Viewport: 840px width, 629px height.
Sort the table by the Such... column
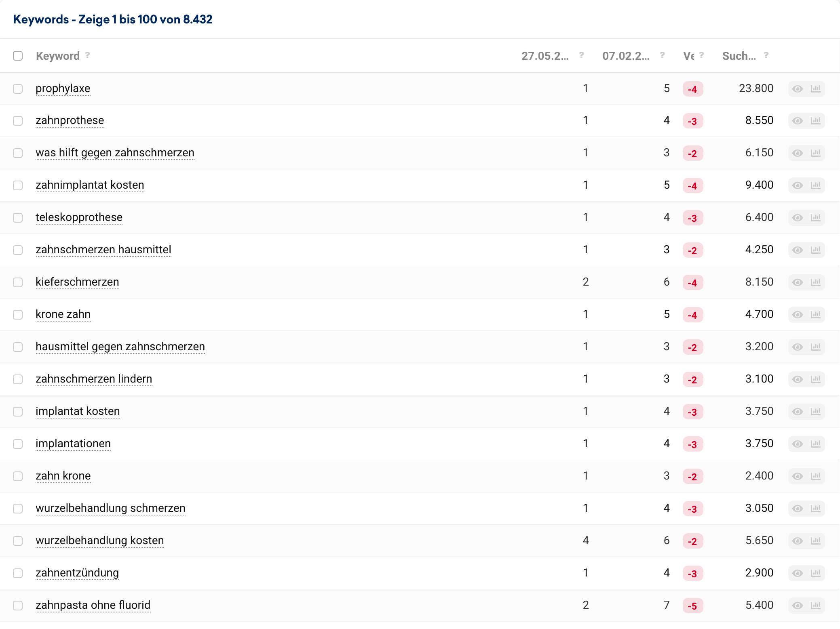click(x=739, y=56)
